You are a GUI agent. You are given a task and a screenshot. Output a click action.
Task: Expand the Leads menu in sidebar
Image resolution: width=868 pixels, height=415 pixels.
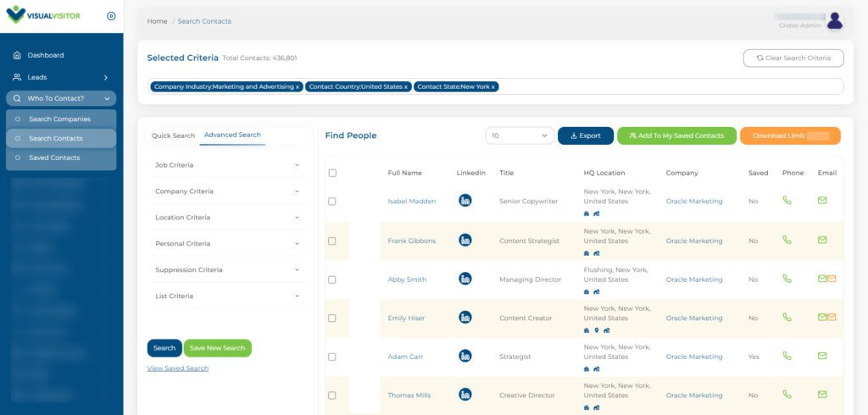click(x=61, y=77)
